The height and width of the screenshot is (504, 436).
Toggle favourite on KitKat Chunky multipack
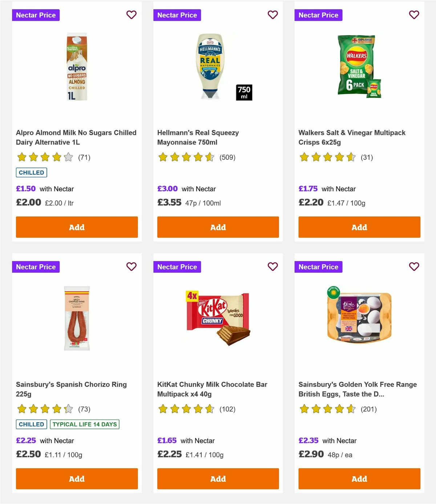click(x=272, y=267)
